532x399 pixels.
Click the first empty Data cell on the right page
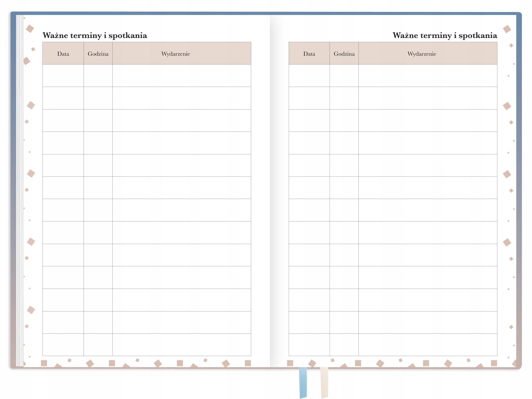pyautogui.click(x=309, y=75)
